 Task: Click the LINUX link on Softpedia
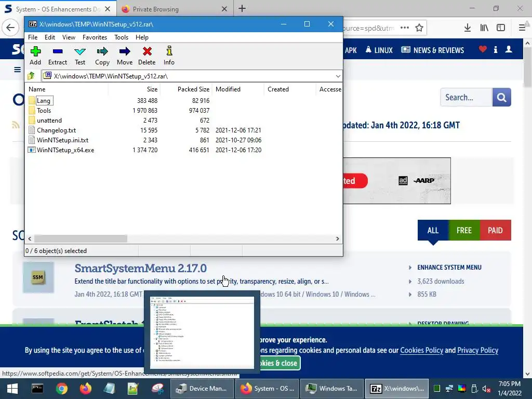point(379,50)
